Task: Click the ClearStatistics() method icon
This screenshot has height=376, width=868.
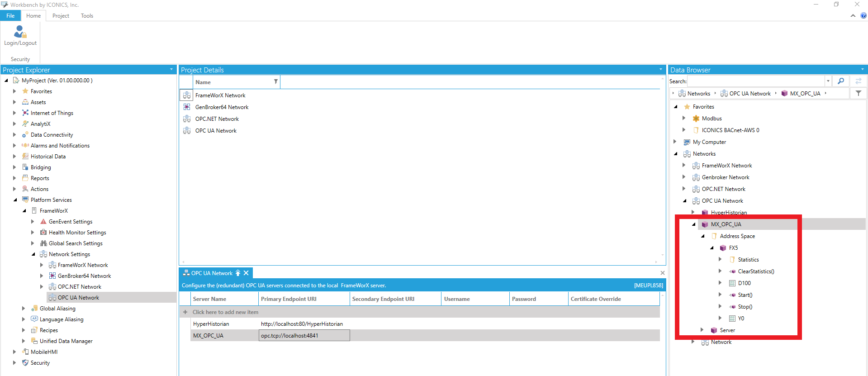Action: [732, 271]
